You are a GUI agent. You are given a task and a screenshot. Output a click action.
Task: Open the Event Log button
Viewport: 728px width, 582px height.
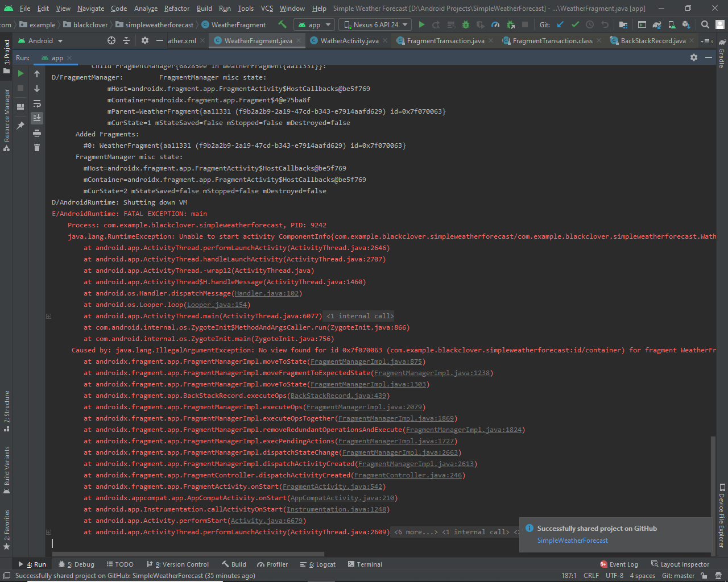pos(619,564)
